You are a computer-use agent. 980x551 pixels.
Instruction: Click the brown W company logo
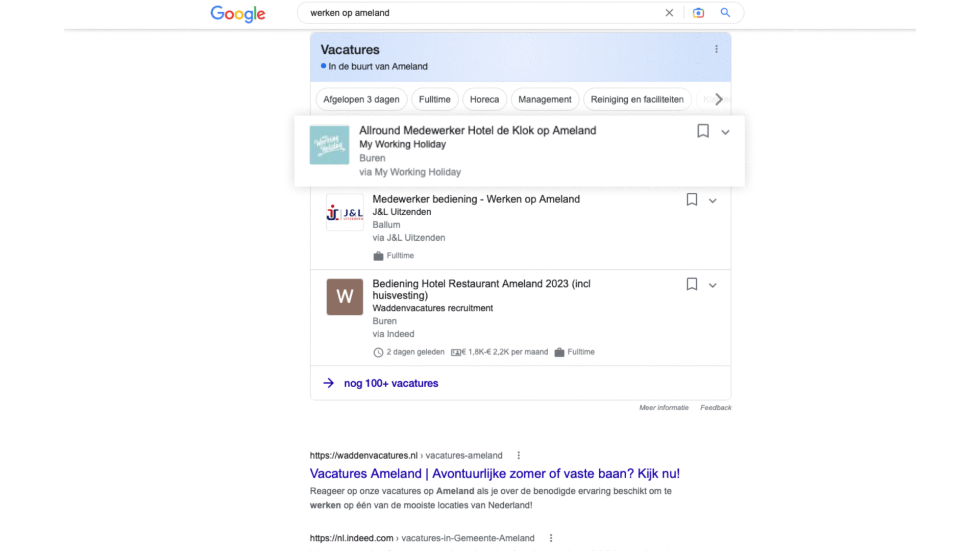pos(345,296)
